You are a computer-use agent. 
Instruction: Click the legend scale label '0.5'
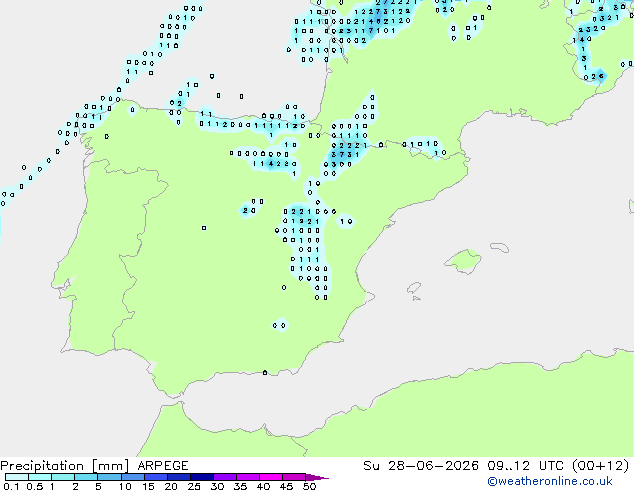tap(35, 486)
